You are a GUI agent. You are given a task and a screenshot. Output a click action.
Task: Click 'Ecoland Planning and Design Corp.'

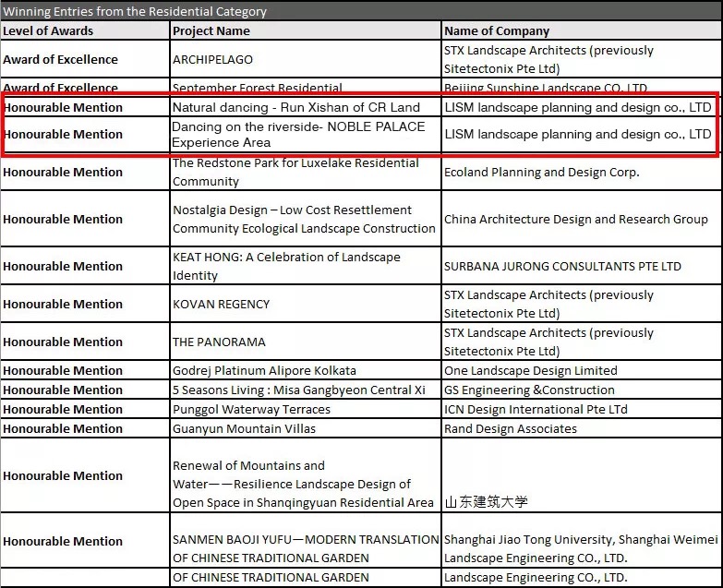click(542, 172)
